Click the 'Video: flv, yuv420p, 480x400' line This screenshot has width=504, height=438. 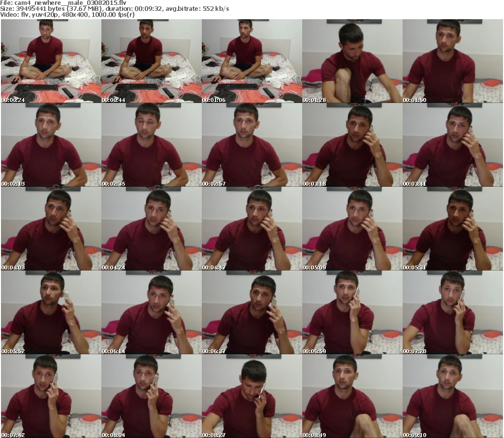point(67,14)
